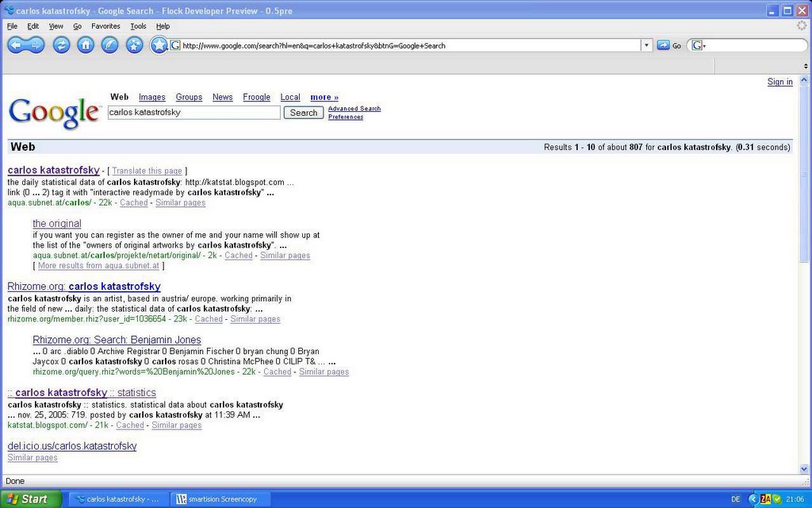Switch to the Froogle search tab
The width and height of the screenshot is (812, 508).
[x=257, y=97]
